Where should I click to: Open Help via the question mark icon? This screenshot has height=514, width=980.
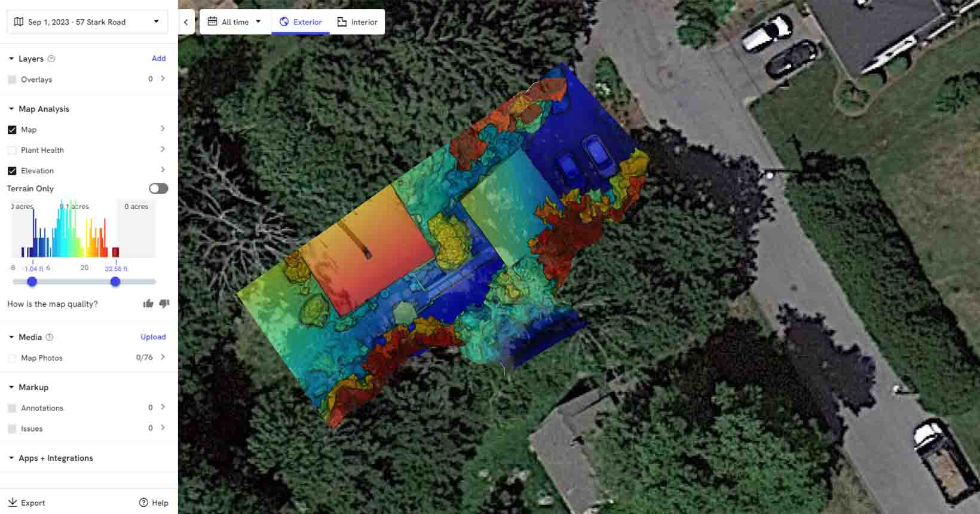pos(143,503)
